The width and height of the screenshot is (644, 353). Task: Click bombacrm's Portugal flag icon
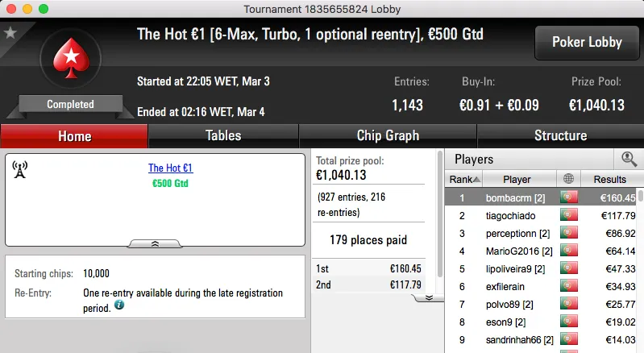[569, 197]
